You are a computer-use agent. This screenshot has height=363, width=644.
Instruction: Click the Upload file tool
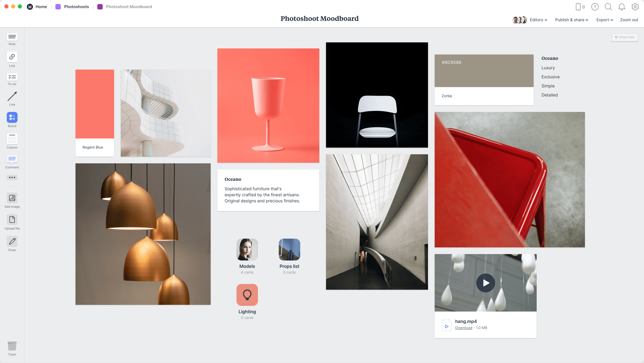12,220
